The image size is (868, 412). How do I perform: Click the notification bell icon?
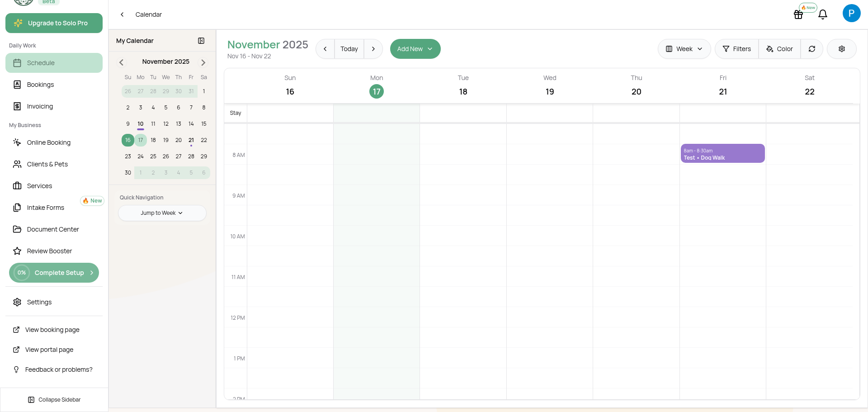[823, 14]
